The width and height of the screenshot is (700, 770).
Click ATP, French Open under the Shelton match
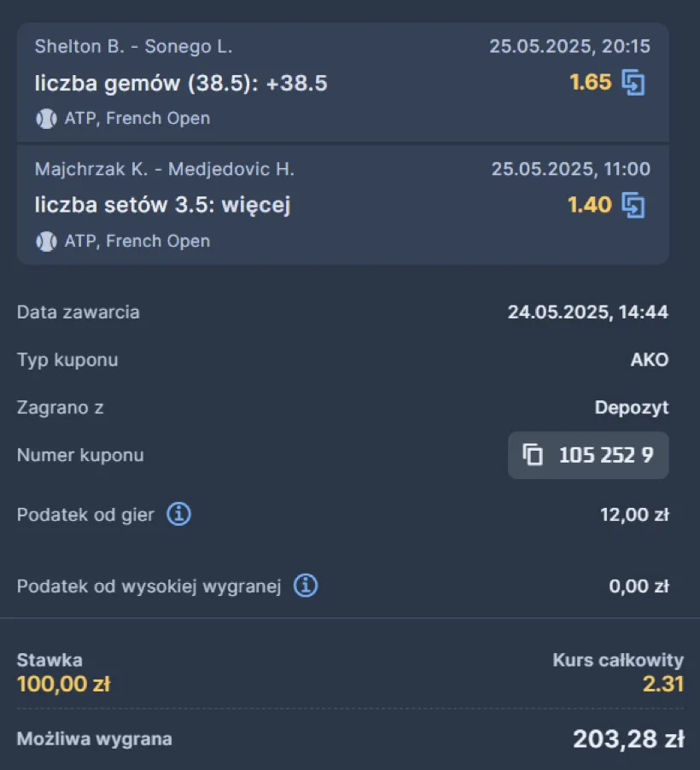click(x=137, y=119)
